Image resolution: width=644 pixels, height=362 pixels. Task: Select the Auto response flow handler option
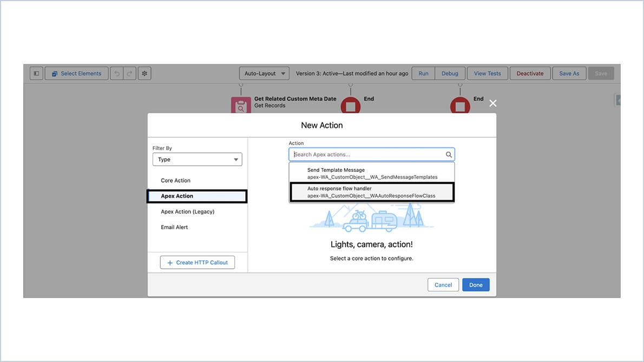point(371,192)
